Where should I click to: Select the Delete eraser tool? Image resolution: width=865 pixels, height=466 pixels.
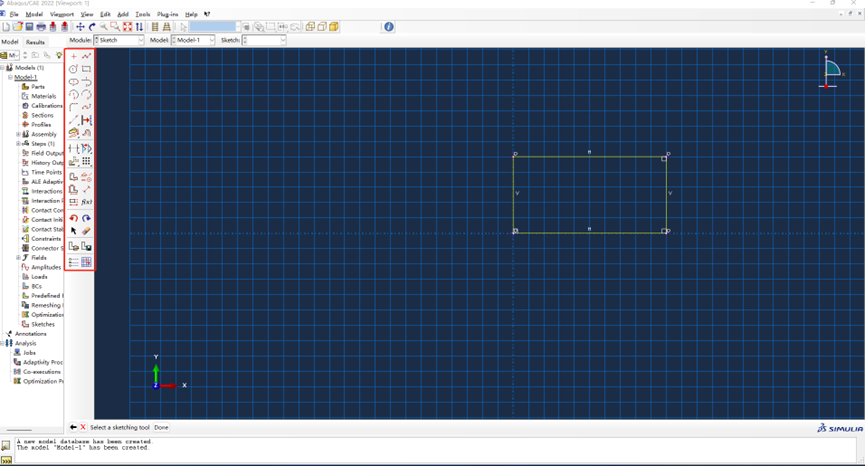87,231
